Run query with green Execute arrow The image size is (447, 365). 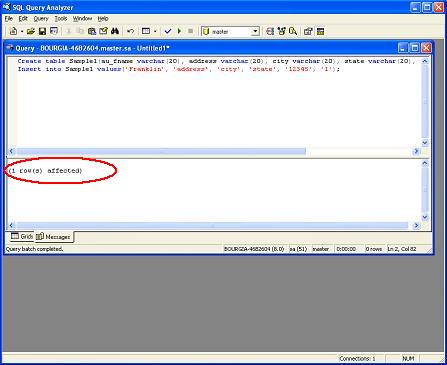coord(179,31)
